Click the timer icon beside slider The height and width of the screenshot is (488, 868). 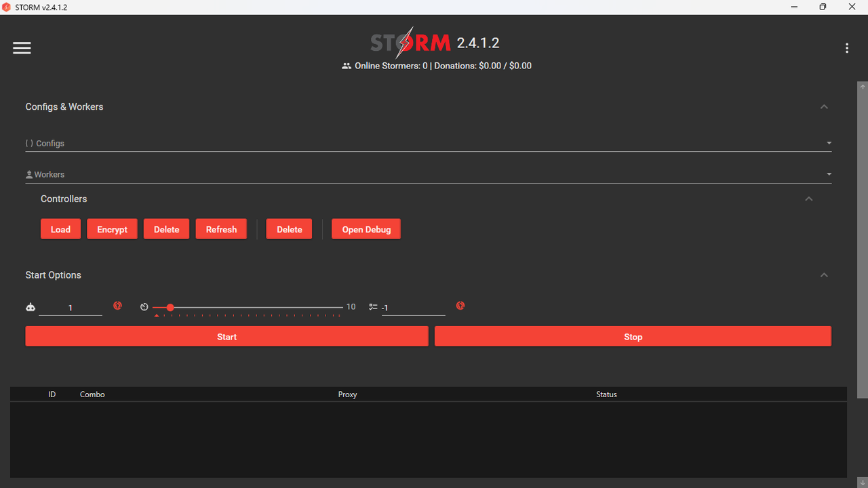pyautogui.click(x=144, y=307)
